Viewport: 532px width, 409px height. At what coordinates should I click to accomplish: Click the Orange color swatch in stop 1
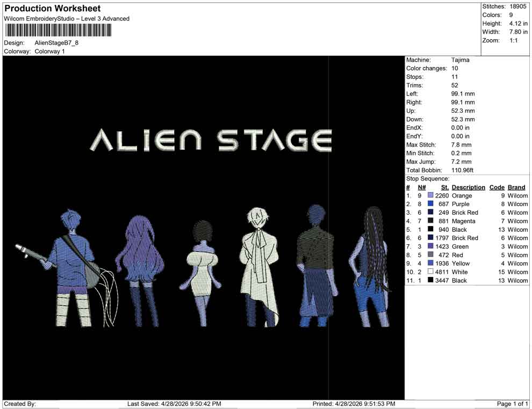[x=430, y=195]
